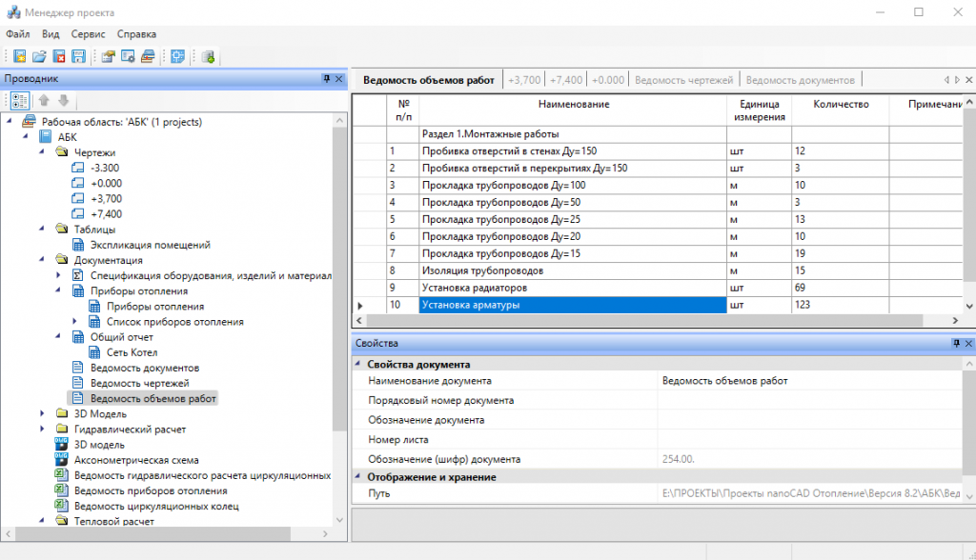Expand the 3D Модель folder
The width and height of the screenshot is (976, 560).
coord(42,413)
